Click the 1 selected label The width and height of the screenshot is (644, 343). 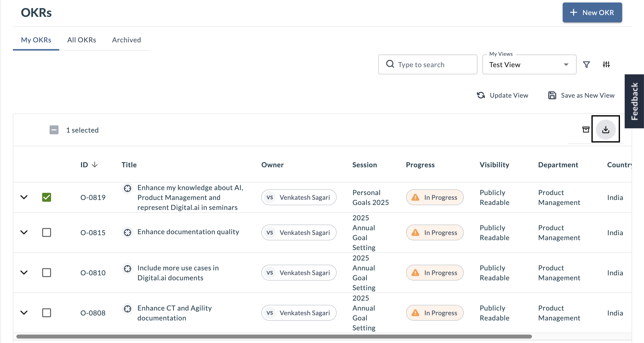tap(83, 130)
